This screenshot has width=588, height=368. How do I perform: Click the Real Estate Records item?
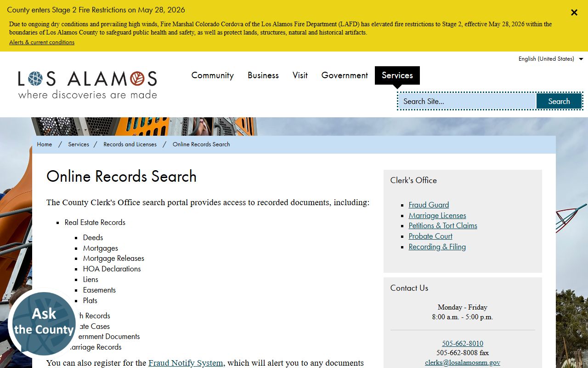[x=95, y=222]
